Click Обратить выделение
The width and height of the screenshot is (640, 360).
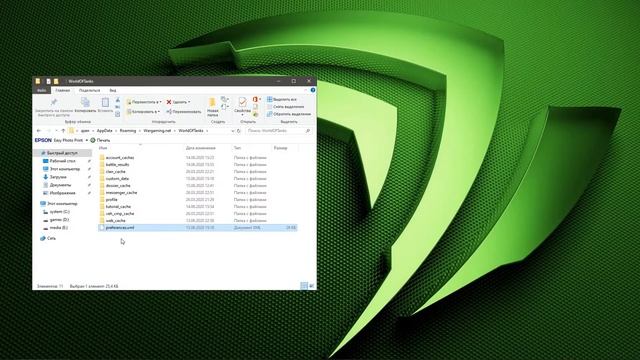289,114
